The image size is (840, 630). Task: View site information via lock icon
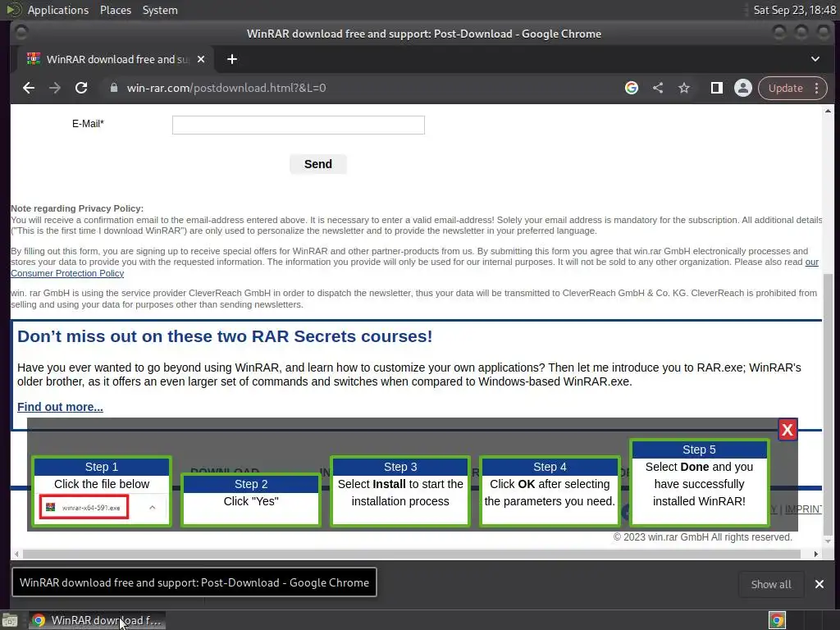click(113, 88)
